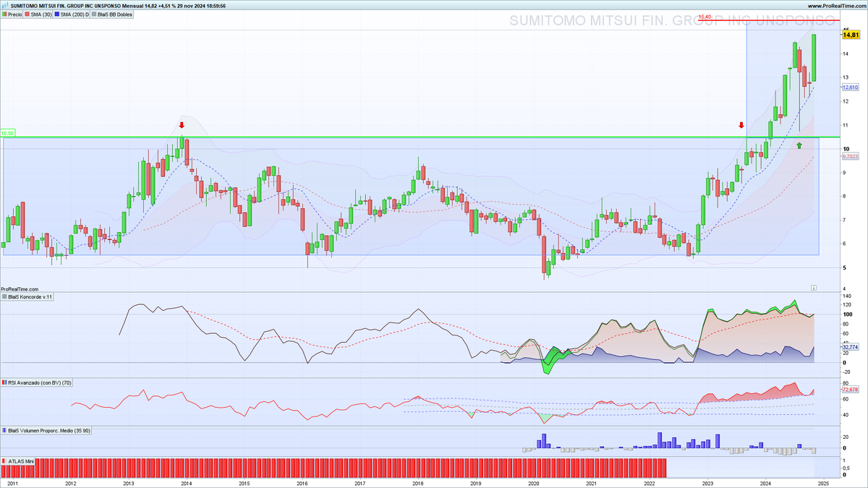Click the 2011 year on the time axis
Image resolution: width=868 pixels, height=488 pixels.
point(12,482)
